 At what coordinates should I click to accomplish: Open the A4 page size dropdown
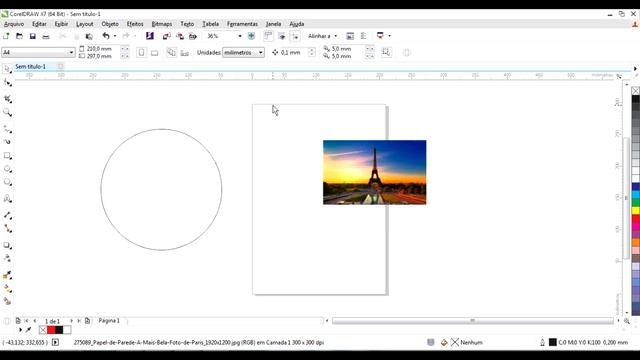click(71, 53)
